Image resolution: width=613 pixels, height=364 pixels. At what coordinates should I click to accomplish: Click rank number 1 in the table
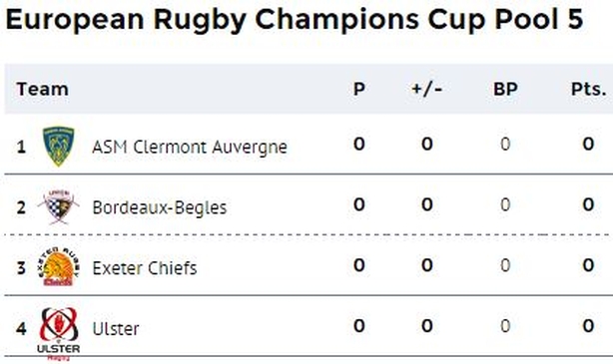[21, 148]
